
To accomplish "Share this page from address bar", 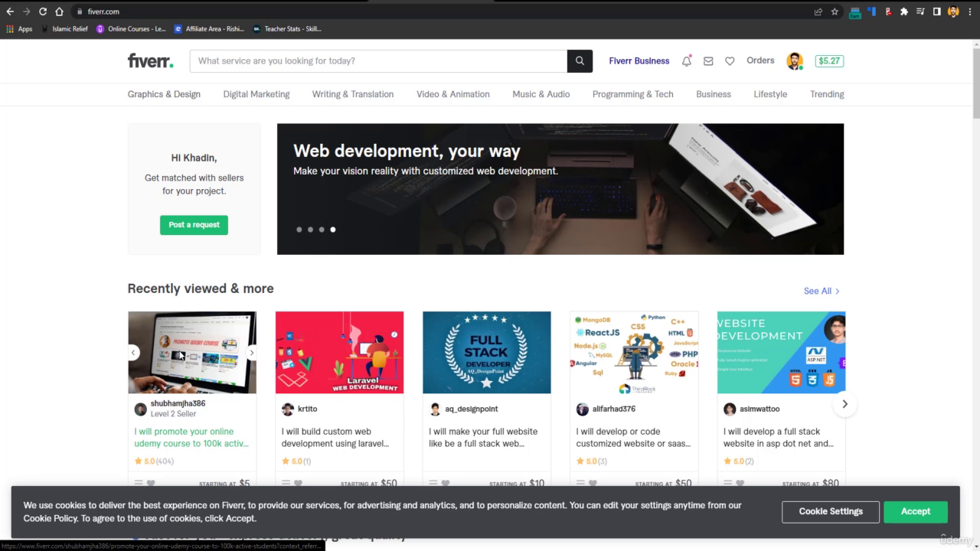I will click(x=818, y=11).
